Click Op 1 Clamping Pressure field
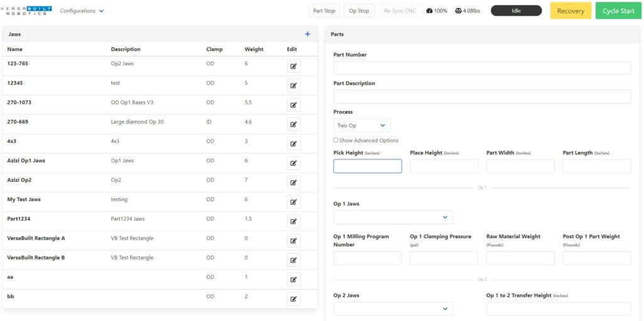 [x=444, y=258]
